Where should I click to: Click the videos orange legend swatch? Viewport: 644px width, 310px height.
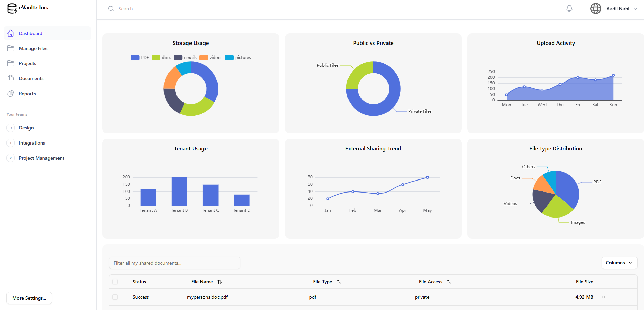pyautogui.click(x=203, y=58)
